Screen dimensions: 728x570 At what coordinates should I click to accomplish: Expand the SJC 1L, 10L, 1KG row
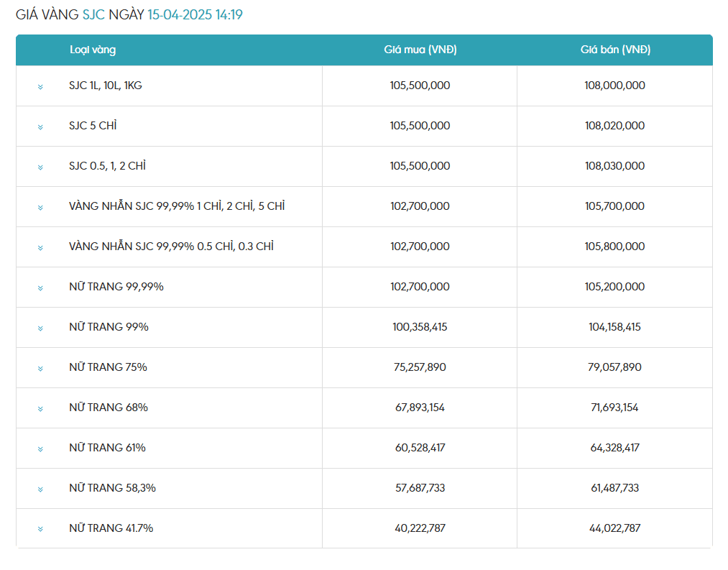pos(40,87)
